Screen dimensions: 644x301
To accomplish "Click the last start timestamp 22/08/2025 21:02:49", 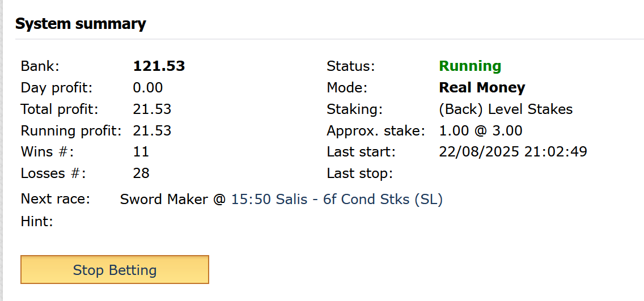I will pos(513,152).
